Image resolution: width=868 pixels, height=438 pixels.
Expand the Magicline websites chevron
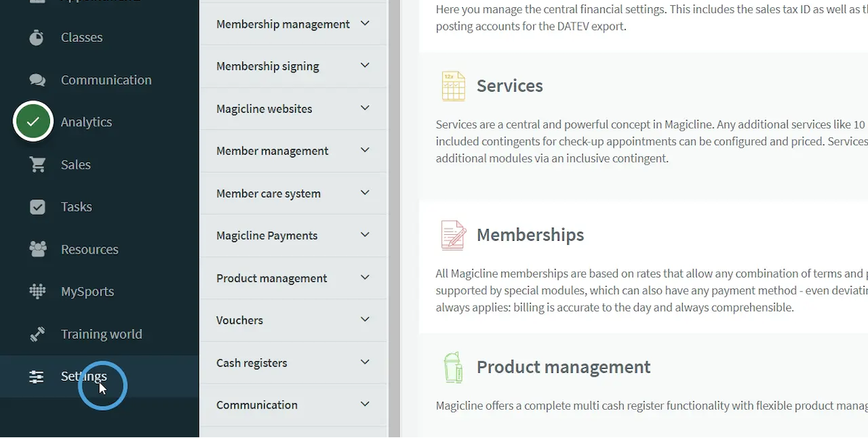(365, 108)
